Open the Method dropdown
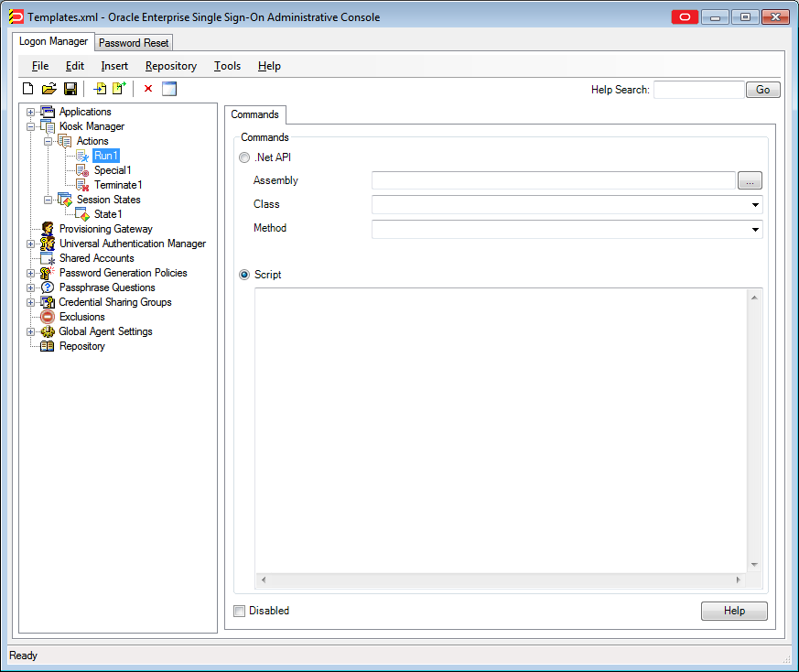 pyautogui.click(x=755, y=230)
